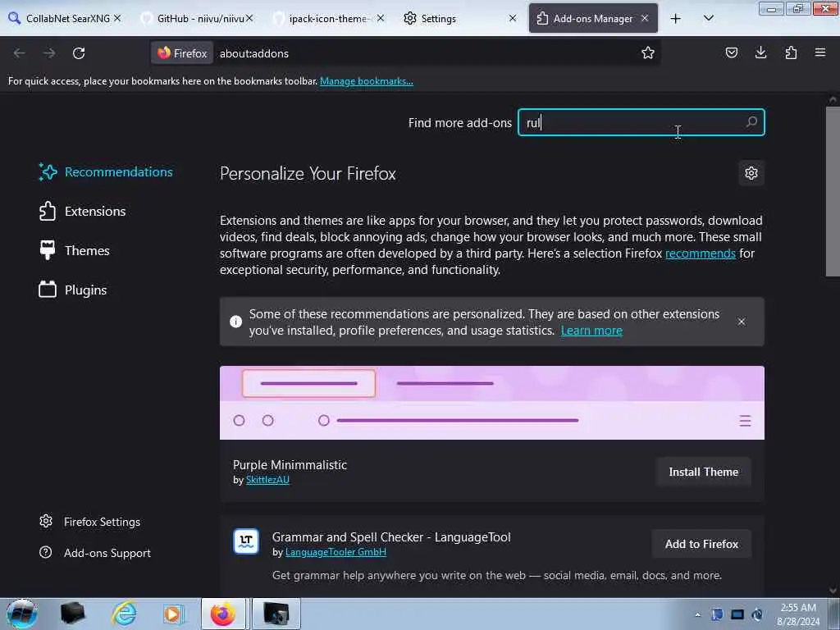The image size is (840, 630).
Task: Click the LanguageTool extension icon
Action: (x=246, y=541)
